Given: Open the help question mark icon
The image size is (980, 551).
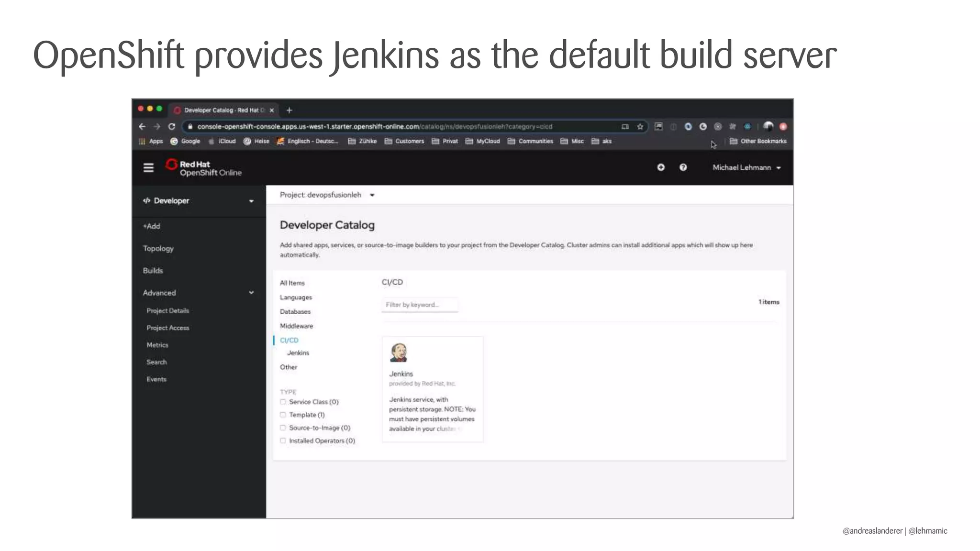Looking at the screenshot, I should pyautogui.click(x=683, y=167).
